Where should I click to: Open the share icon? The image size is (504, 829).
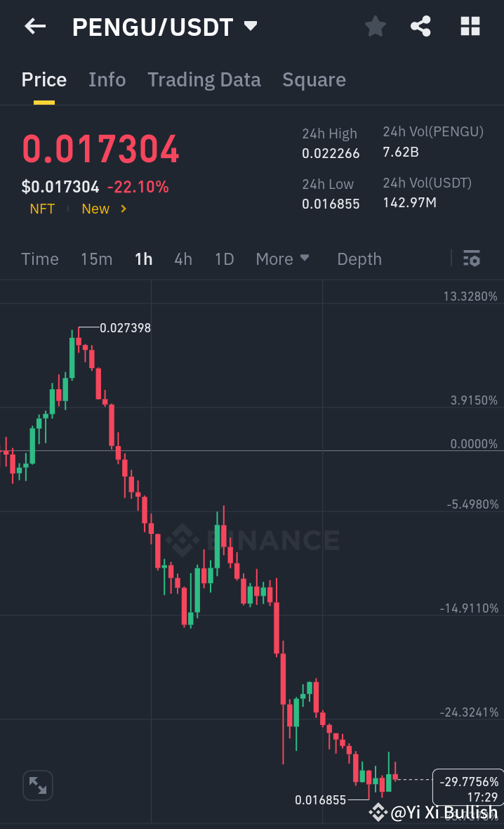tap(420, 26)
